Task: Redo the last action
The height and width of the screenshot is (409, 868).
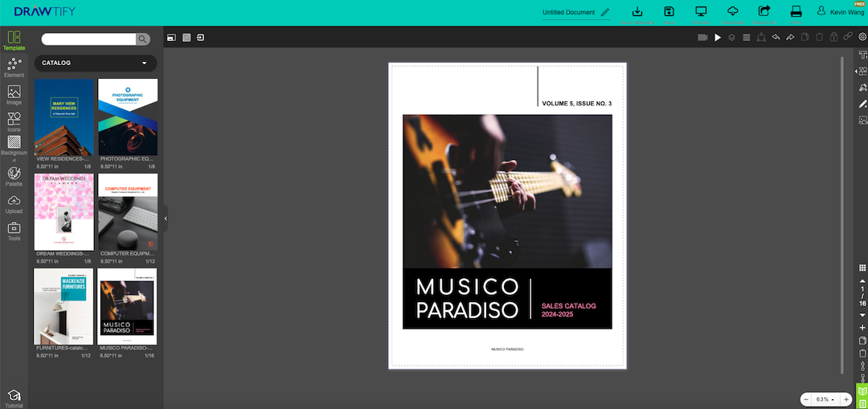Action: (x=790, y=38)
